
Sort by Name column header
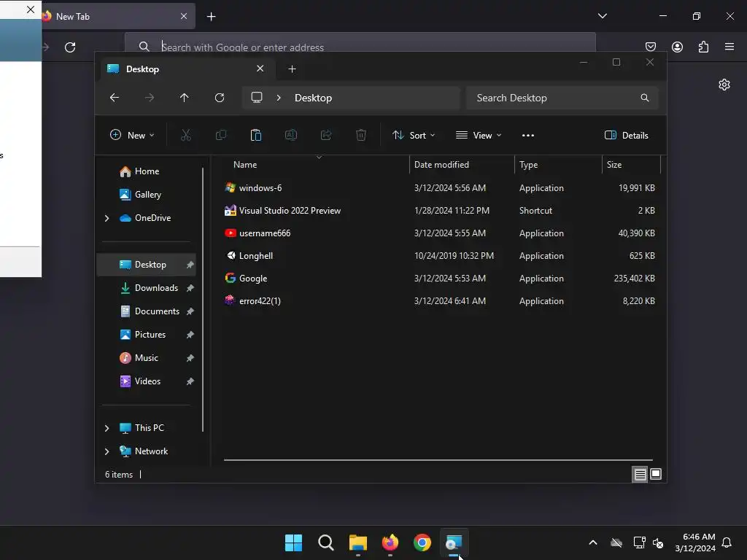pyautogui.click(x=316, y=165)
